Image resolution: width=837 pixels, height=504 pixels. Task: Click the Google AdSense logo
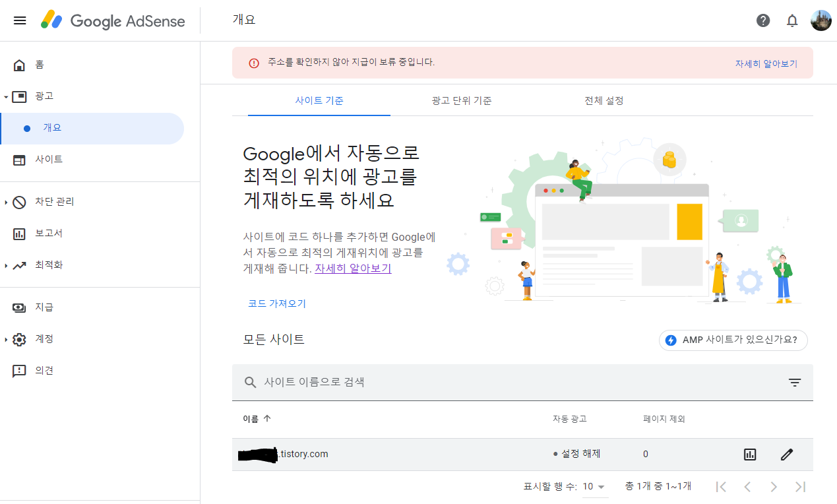click(113, 20)
